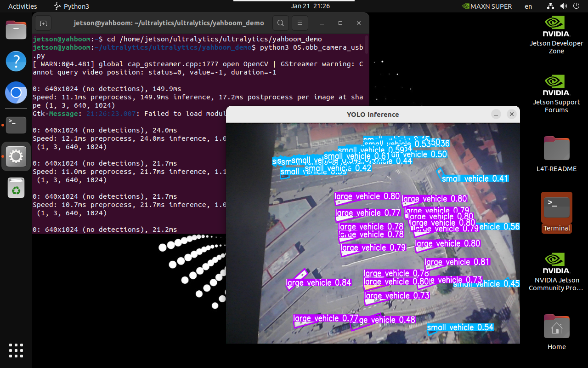Image resolution: width=588 pixels, height=368 pixels.
Task: Launch Chromium browser from the dock
Action: 16,93
